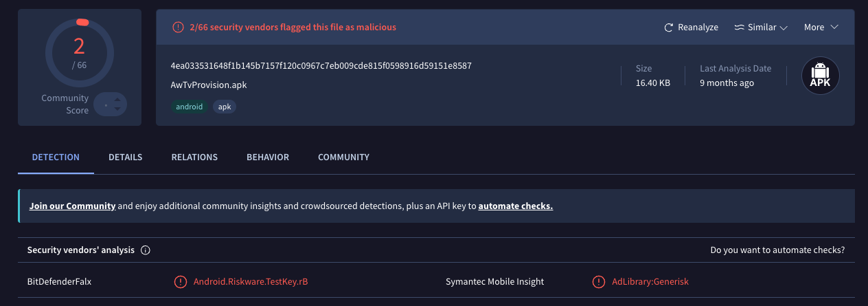Image resolution: width=868 pixels, height=306 pixels.
Task: Click the AwTvProvision.apk file name
Action: [x=209, y=85]
